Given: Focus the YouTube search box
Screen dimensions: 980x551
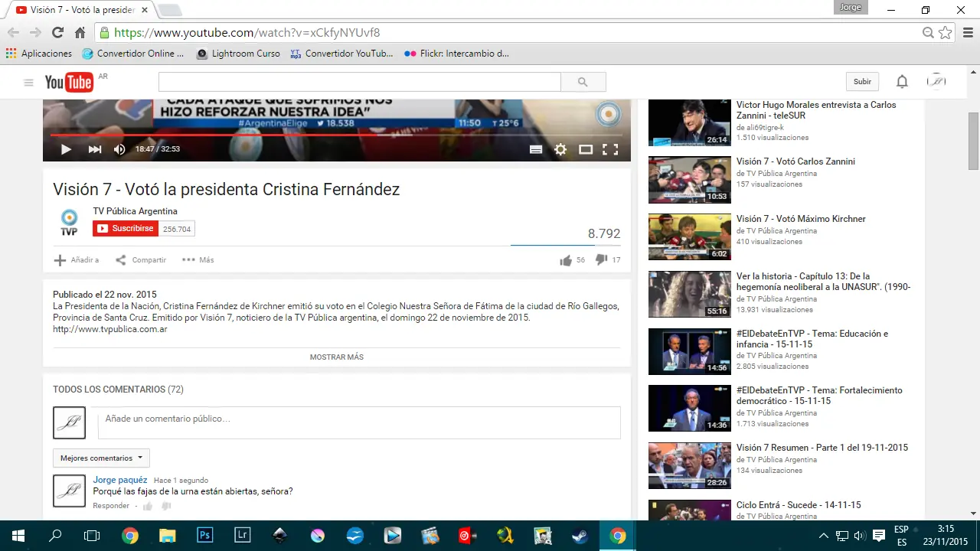Looking at the screenshot, I should 360,82.
